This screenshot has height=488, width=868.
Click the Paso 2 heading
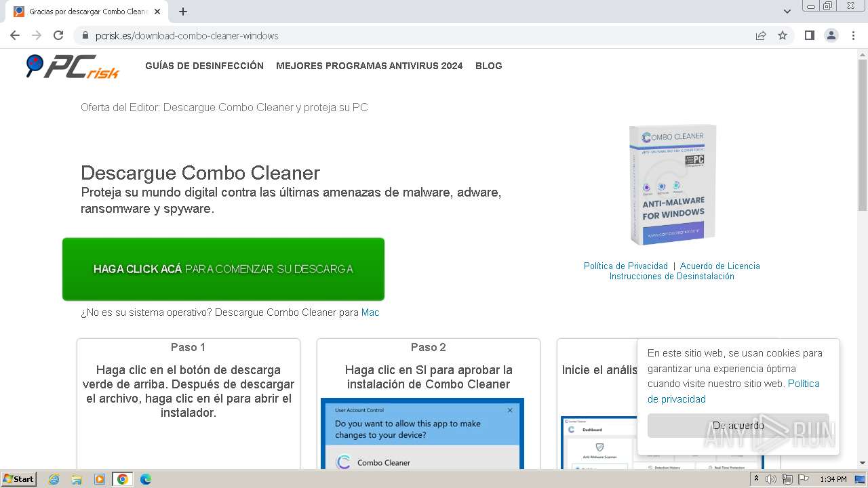click(x=429, y=347)
